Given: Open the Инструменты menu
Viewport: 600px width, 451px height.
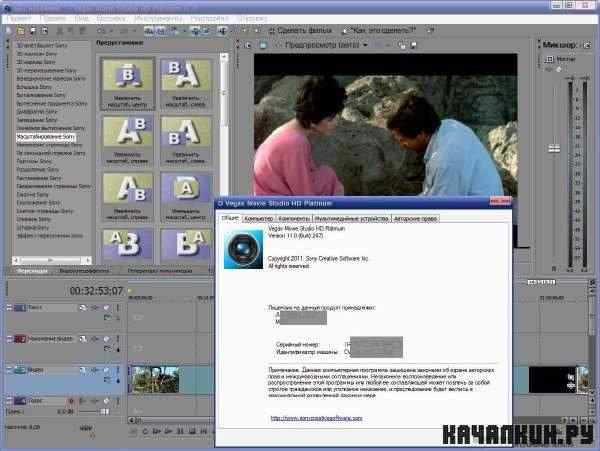Looking at the screenshot, I should pyautogui.click(x=158, y=18).
